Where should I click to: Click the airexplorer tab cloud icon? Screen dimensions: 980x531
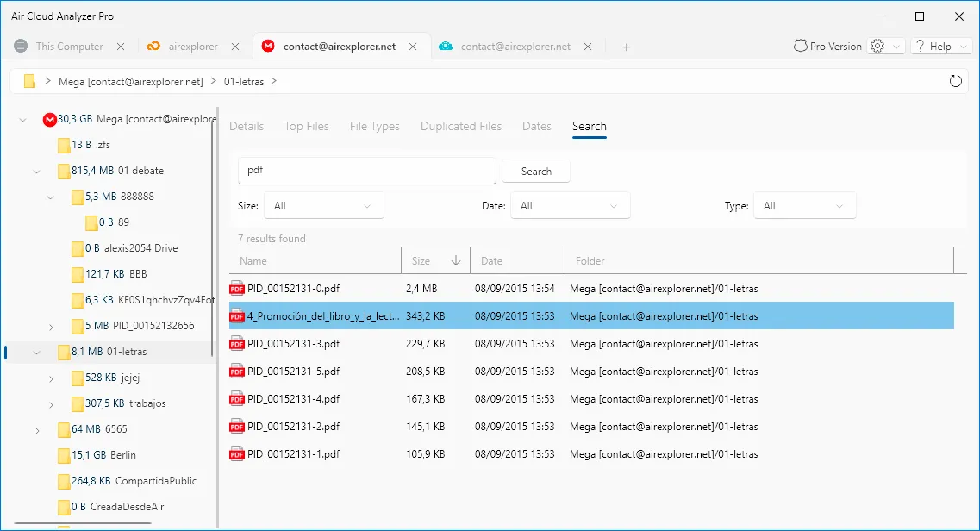click(x=153, y=47)
